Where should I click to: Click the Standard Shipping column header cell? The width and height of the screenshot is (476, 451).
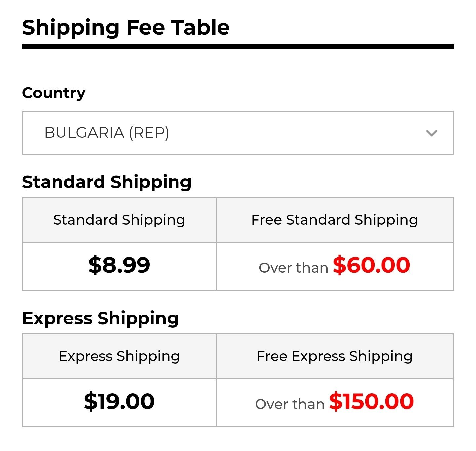(119, 220)
